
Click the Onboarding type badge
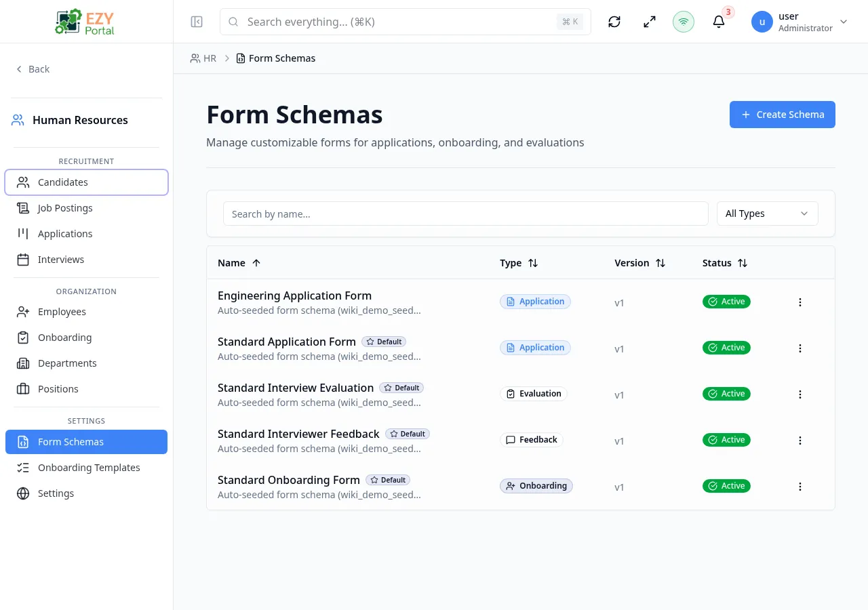click(x=536, y=486)
